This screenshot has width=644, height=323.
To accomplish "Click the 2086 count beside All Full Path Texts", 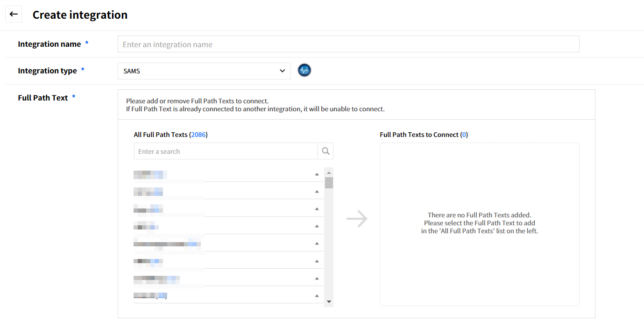I will click(x=198, y=135).
